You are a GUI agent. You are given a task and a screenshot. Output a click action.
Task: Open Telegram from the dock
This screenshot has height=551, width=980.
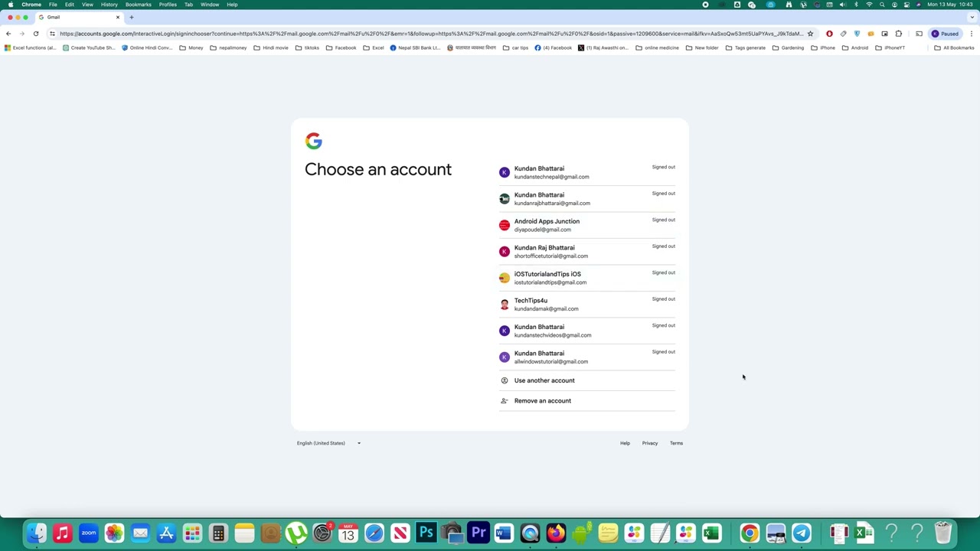pos(802,533)
